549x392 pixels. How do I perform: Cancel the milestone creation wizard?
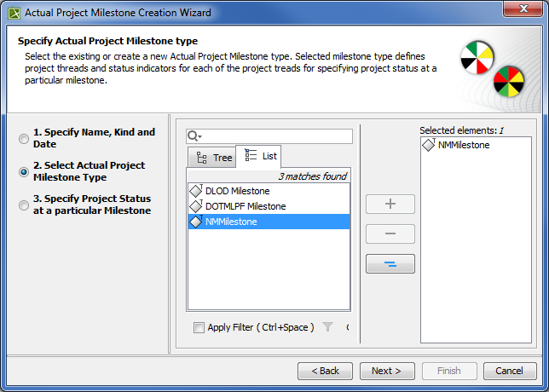(510, 371)
